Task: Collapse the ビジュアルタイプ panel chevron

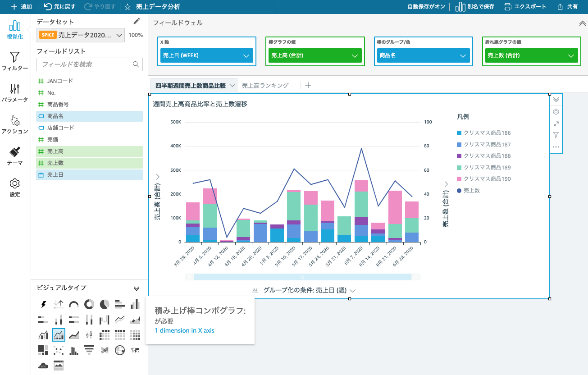Action: click(137, 288)
